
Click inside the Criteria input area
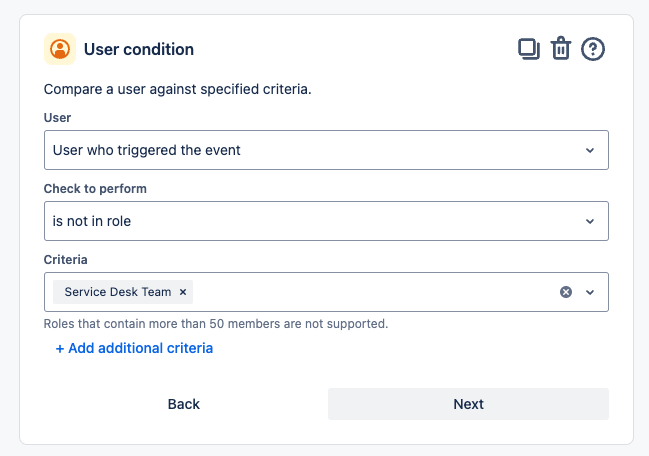pos(370,292)
